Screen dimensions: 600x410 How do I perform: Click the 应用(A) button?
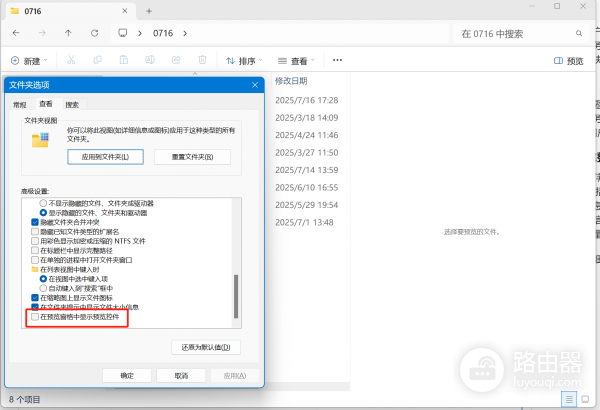coord(235,376)
